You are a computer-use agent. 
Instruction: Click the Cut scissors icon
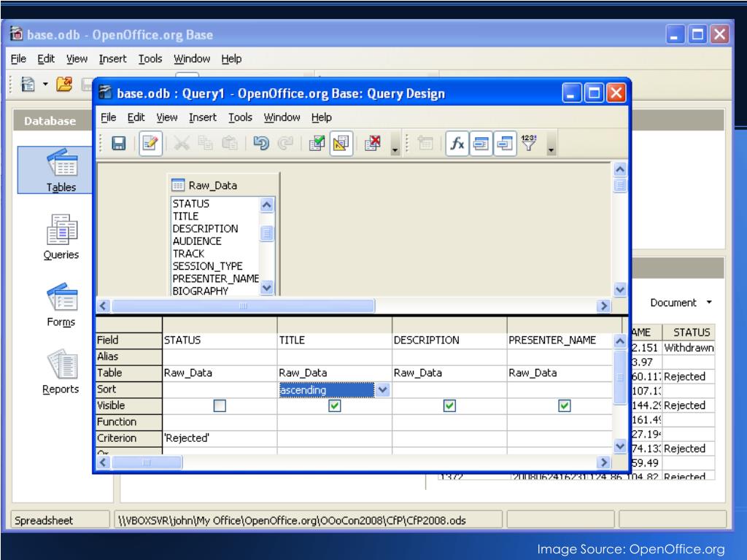182,143
